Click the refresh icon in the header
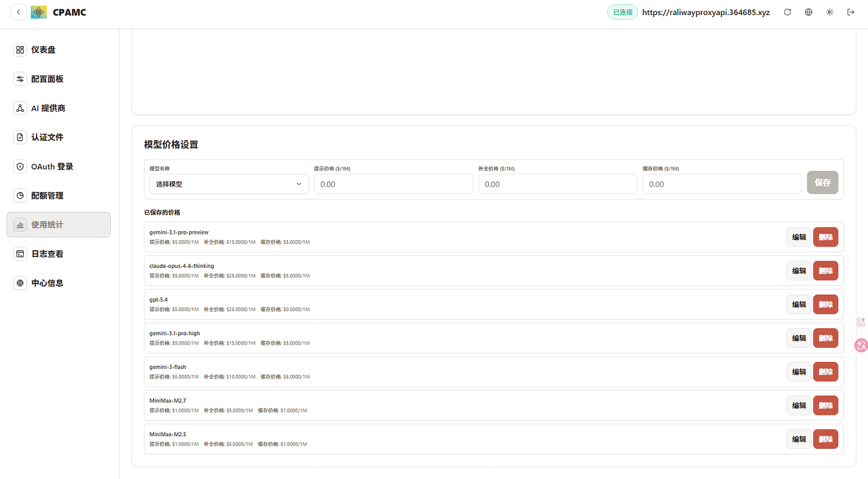Image resolution: width=868 pixels, height=479 pixels. point(787,12)
